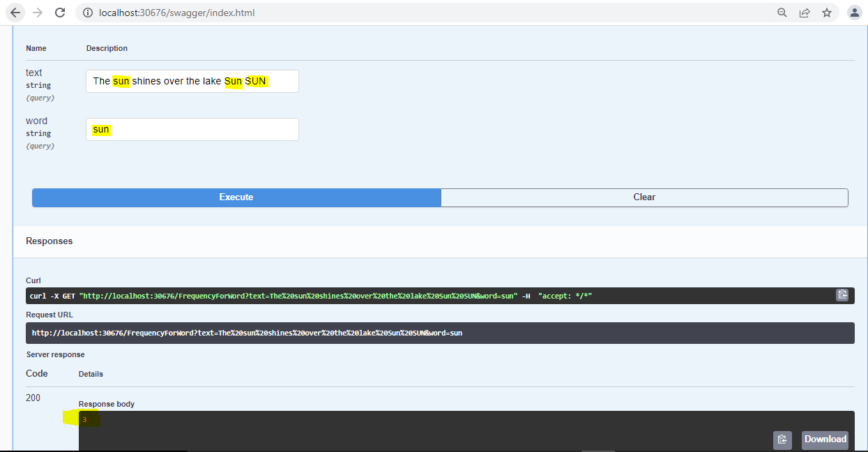Select the Request URL label

50,315
